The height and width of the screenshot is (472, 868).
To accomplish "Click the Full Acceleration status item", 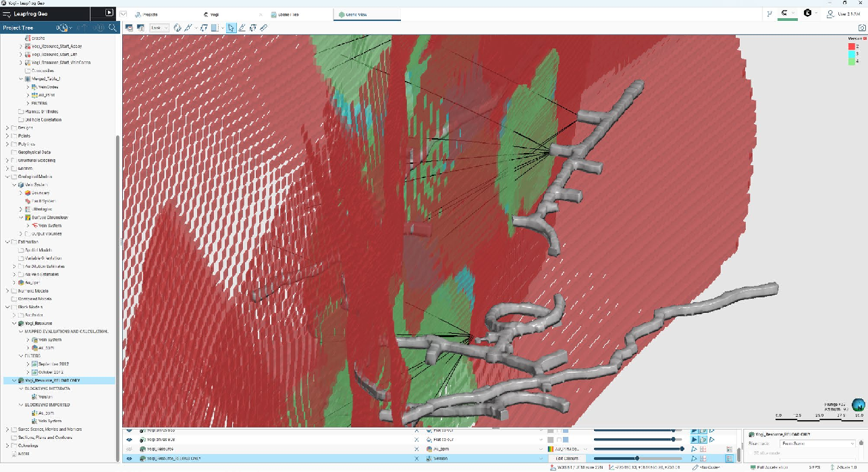I will point(769,467).
